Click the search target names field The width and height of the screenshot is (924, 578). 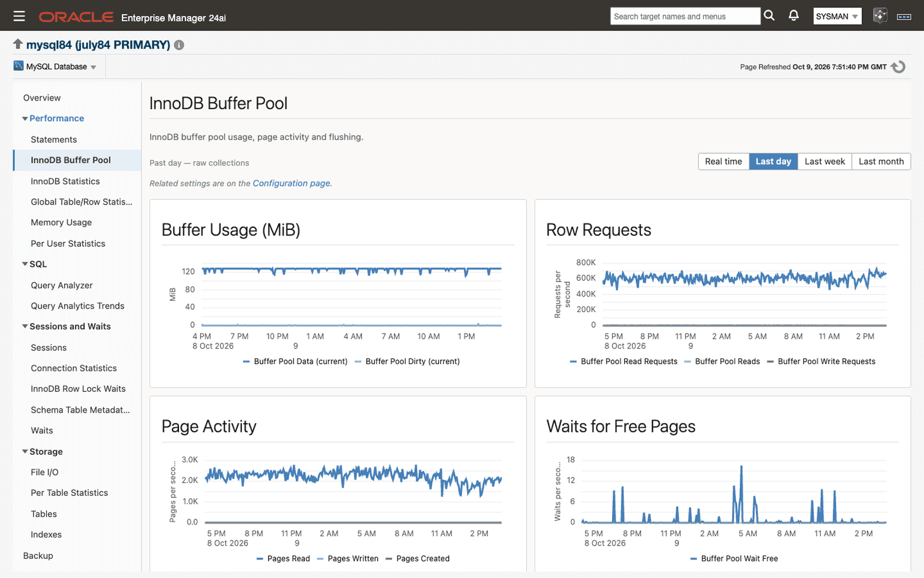685,16
